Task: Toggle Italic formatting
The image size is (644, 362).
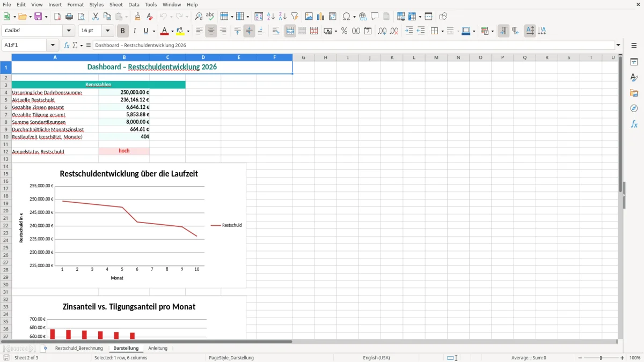Action: tap(135, 31)
